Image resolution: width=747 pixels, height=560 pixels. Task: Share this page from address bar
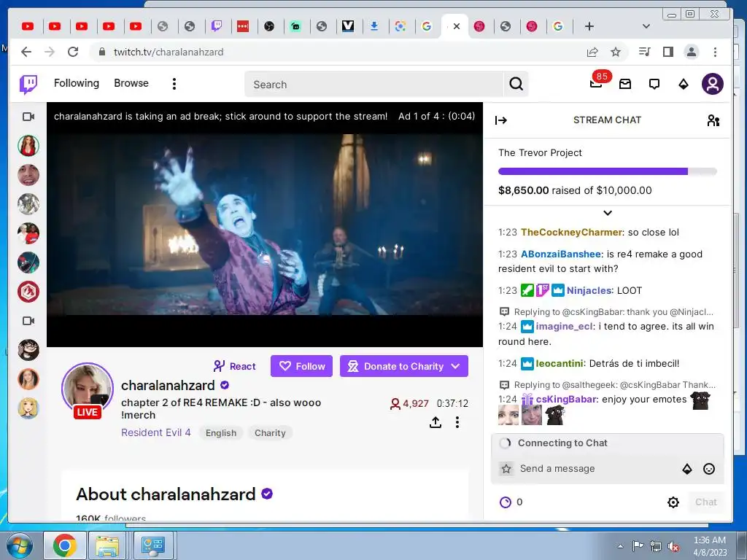click(x=592, y=52)
